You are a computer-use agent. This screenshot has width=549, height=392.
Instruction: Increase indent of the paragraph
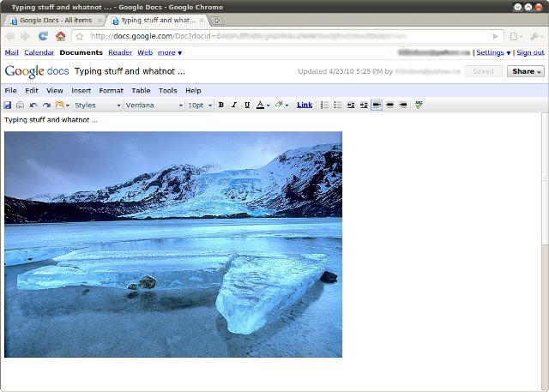(364, 105)
